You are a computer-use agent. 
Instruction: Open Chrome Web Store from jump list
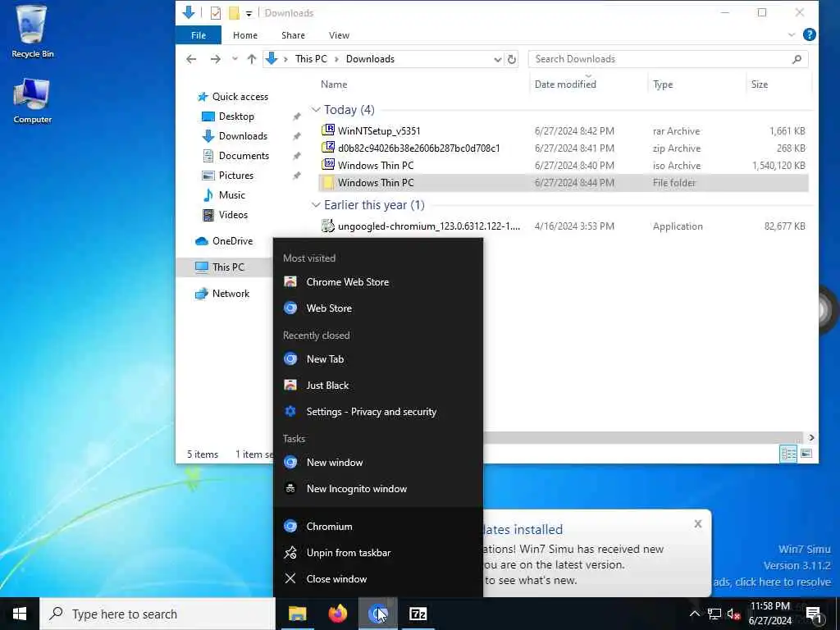[377, 282]
